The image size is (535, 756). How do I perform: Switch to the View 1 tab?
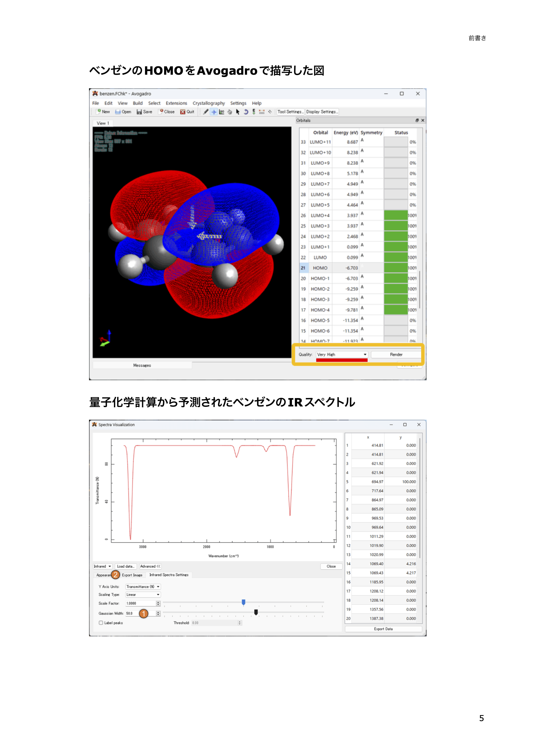(103, 123)
